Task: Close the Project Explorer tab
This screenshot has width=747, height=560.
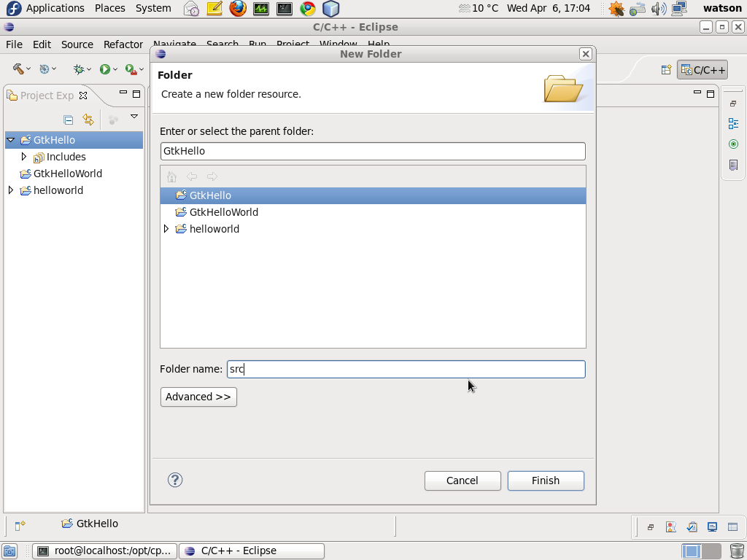Action: (83, 96)
